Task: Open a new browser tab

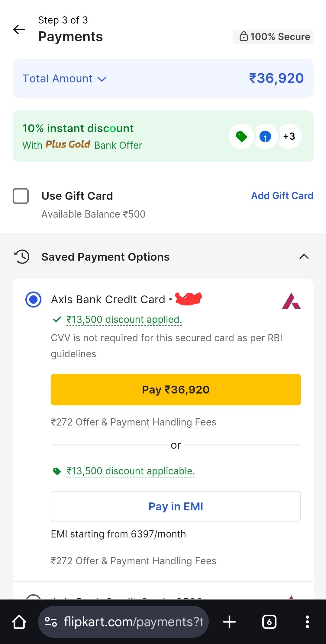Action: [229, 622]
